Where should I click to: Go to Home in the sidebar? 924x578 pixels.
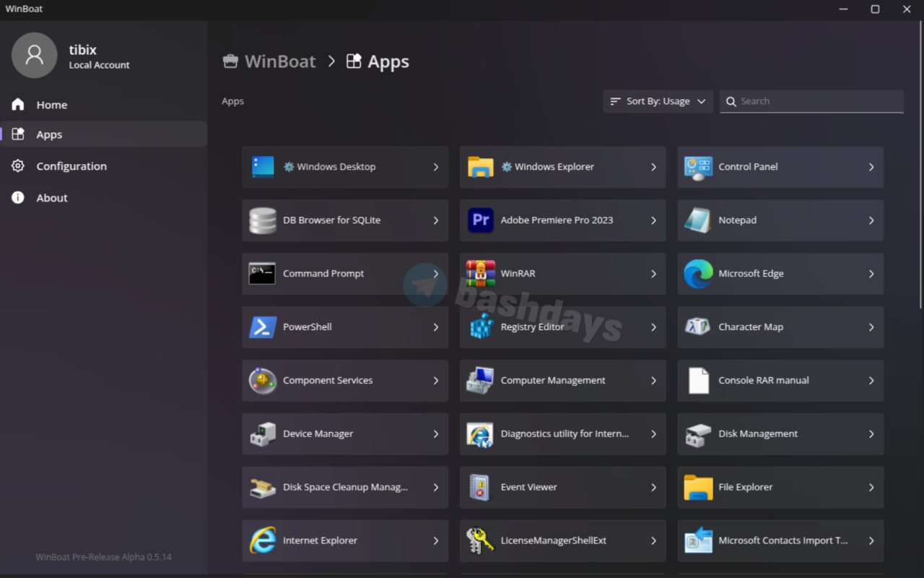point(51,105)
